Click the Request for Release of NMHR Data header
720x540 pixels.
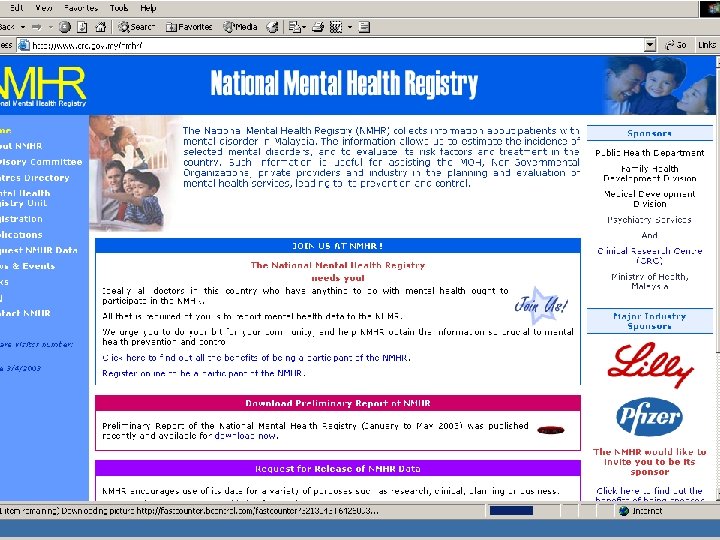[x=338, y=469]
